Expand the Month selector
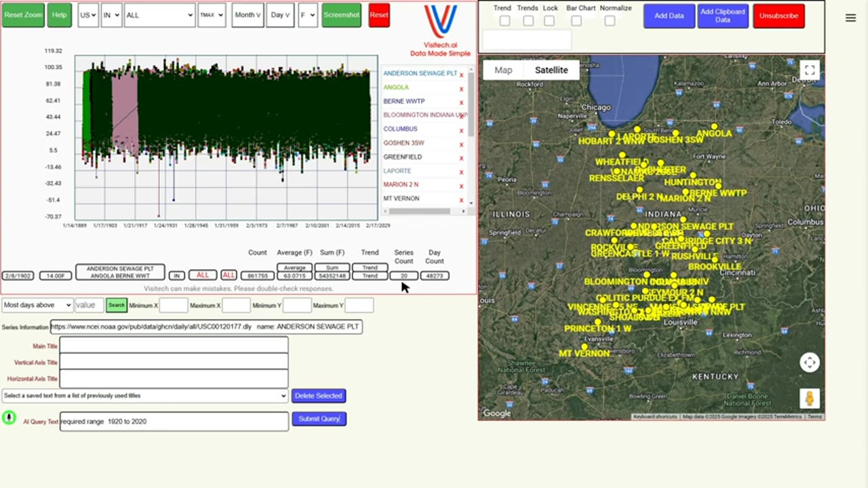Screen dimensions: 868x488 click(x=248, y=15)
